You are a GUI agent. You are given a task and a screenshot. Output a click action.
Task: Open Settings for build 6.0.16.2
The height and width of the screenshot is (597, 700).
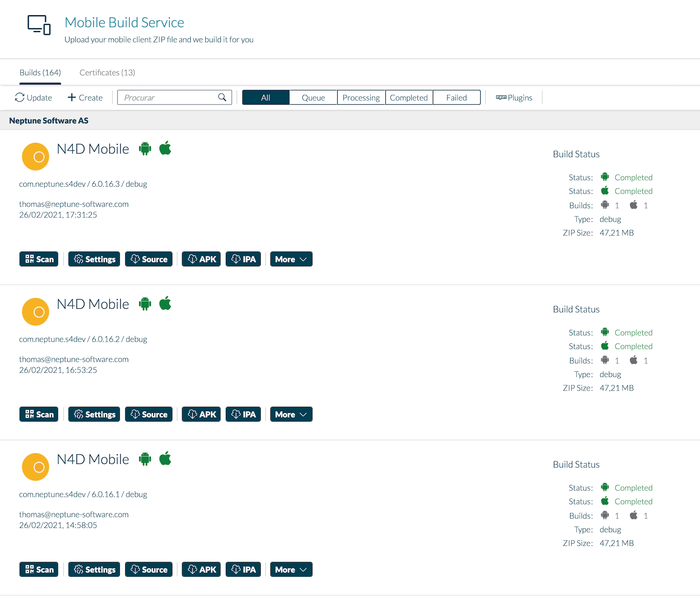(94, 414)
